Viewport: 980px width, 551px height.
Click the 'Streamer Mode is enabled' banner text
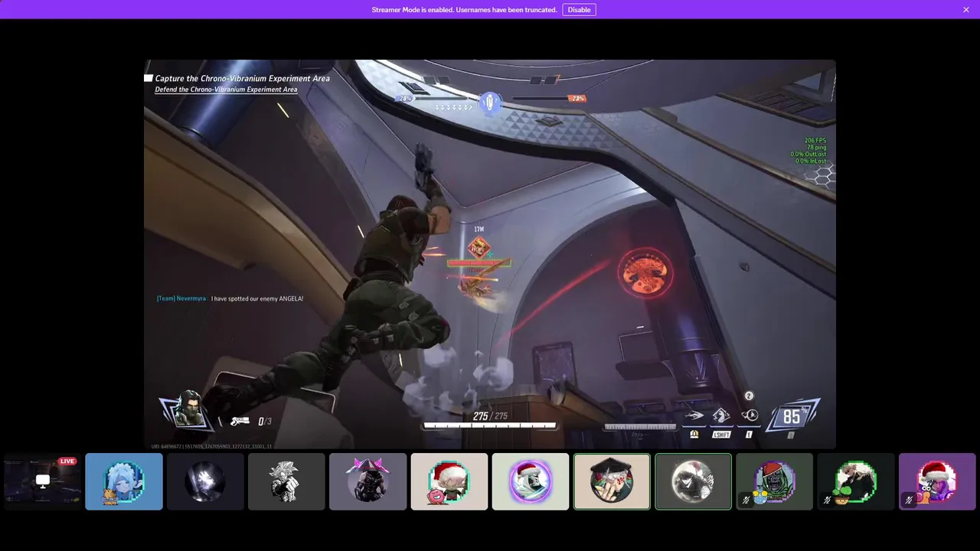464,10
